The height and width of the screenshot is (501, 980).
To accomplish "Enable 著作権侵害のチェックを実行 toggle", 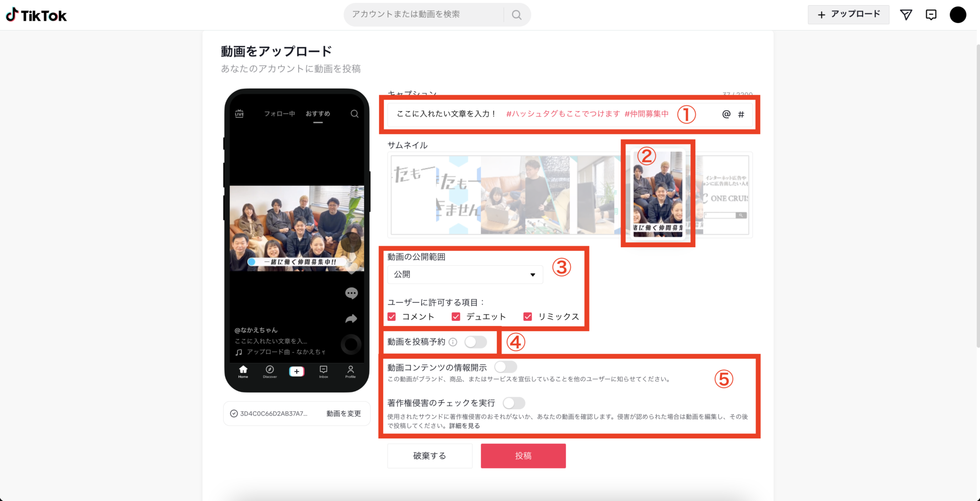I will (514, 403).
